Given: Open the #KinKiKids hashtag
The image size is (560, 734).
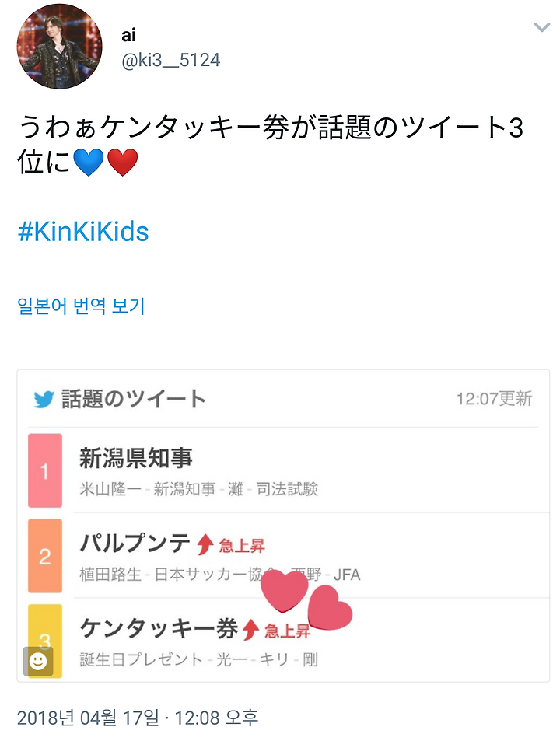Looking at the screenshot, I should pos(83,232).
